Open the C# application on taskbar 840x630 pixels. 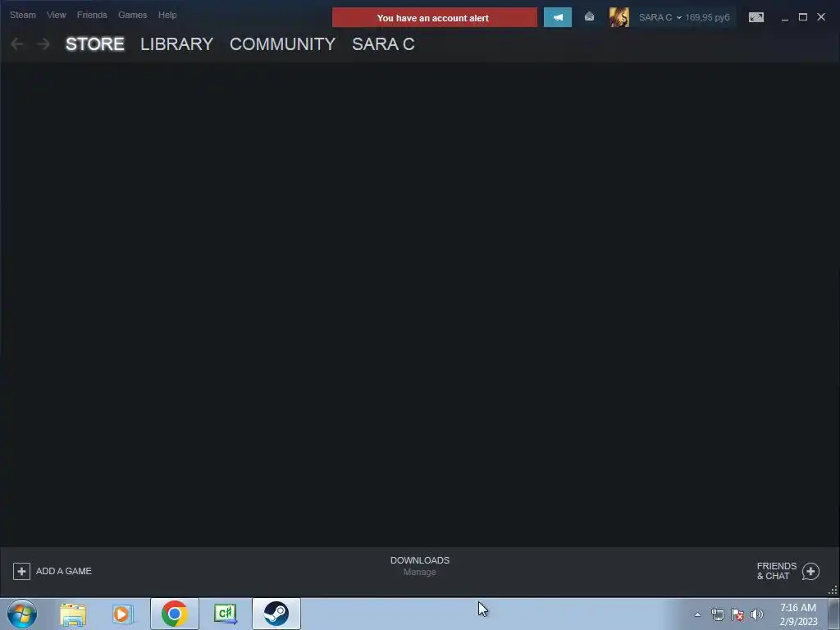(225, 614)
